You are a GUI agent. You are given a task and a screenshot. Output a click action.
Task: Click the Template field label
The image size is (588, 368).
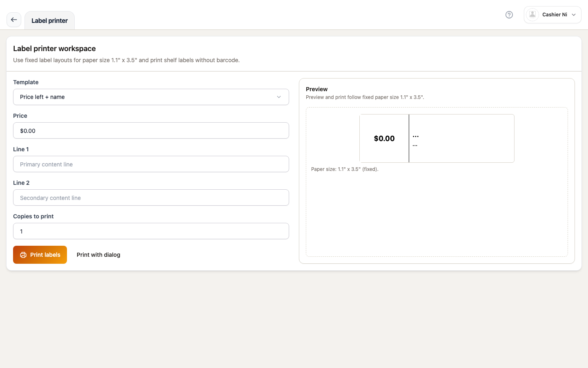coord(26,82)
